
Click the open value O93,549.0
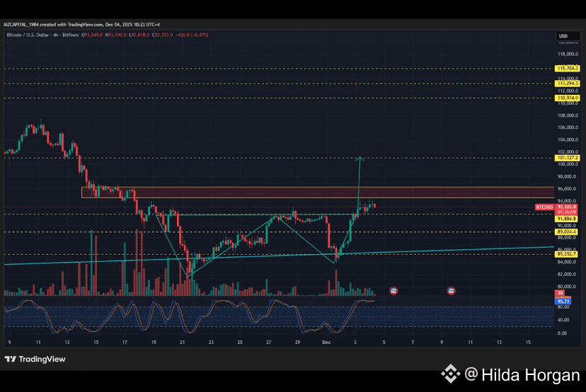click(x=92, y=35)
